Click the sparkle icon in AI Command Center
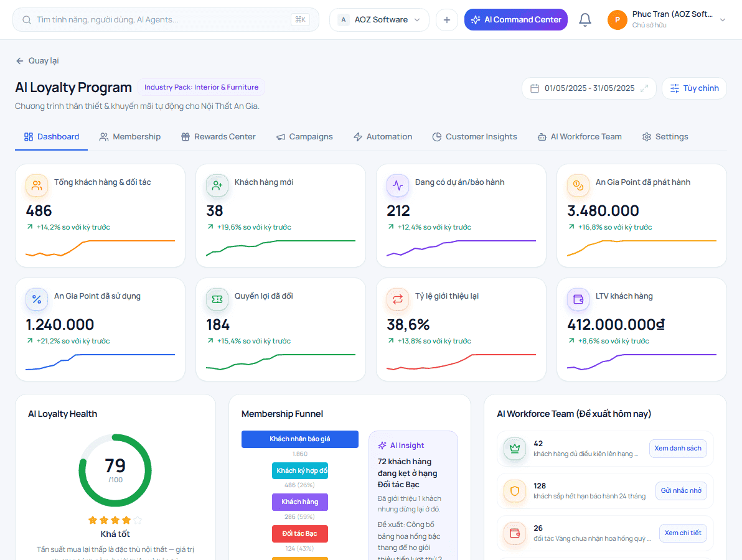 476,20
